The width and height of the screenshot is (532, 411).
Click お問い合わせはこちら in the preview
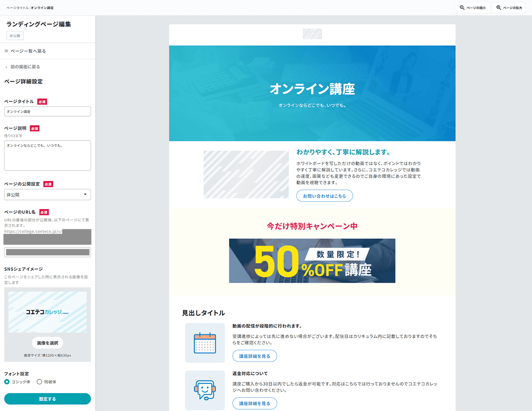point(325,196)
